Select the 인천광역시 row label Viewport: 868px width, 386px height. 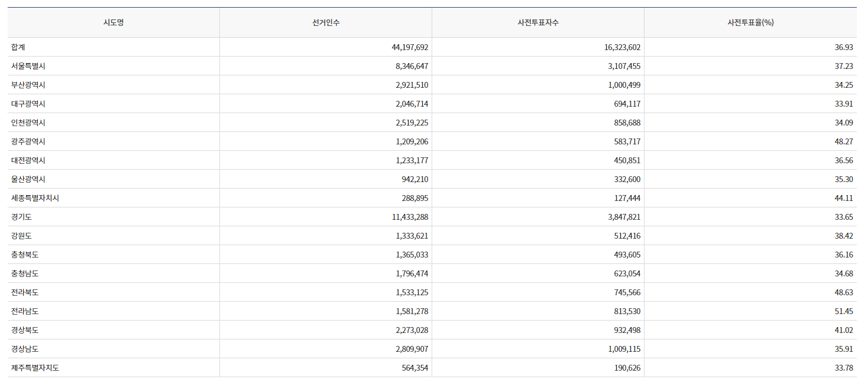(28, 123)
